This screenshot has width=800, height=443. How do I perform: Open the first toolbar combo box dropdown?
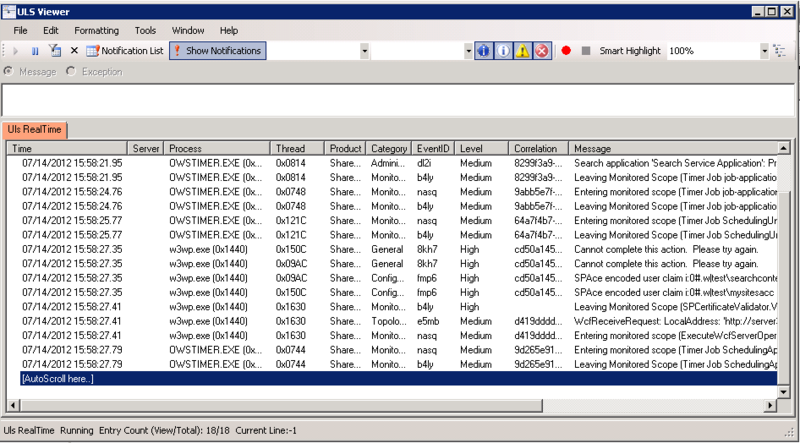coord(364,51)
